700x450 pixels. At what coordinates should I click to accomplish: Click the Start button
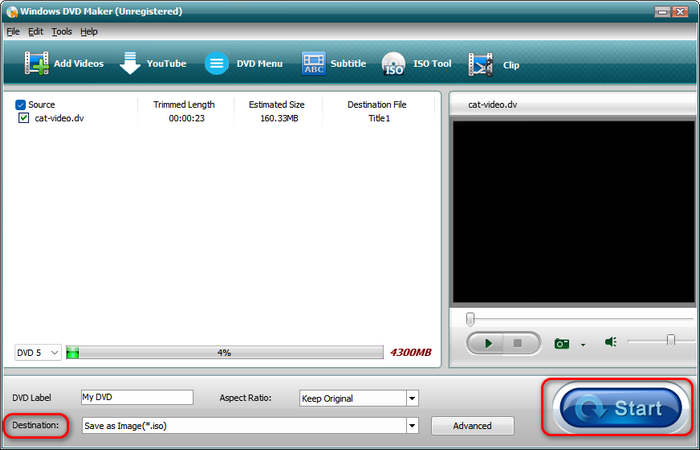(620, 408)
